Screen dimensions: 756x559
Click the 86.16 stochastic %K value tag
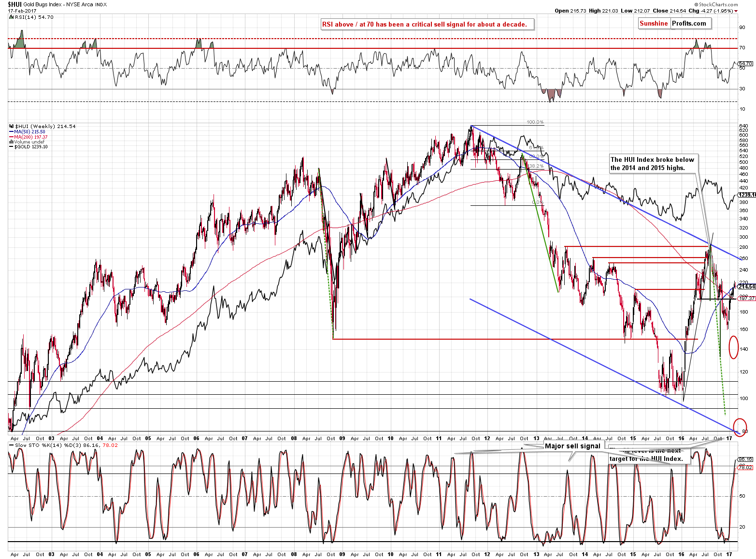point(745,459)
